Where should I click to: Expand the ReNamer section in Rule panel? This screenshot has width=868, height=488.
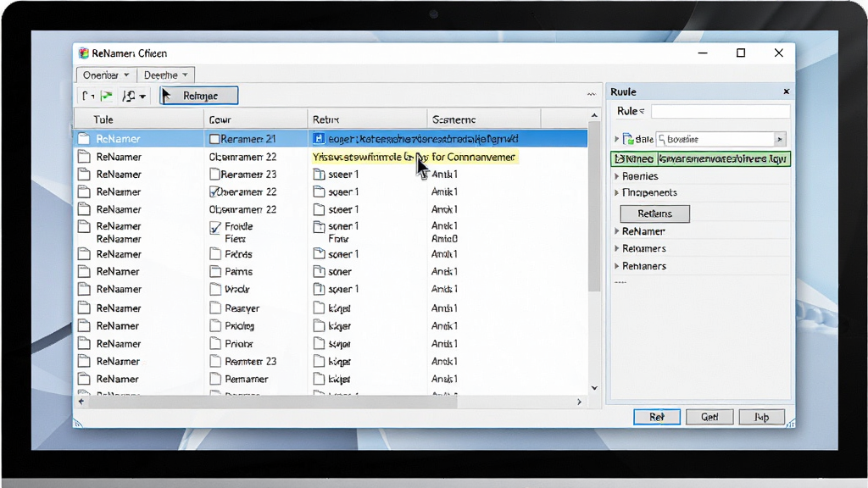(617, 231)
